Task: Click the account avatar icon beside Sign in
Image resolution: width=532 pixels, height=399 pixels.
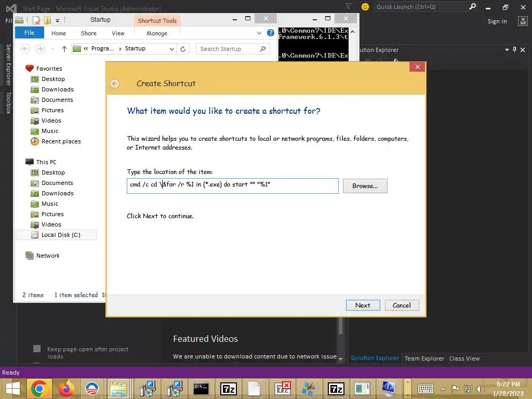Action: [x=523, y=21]
